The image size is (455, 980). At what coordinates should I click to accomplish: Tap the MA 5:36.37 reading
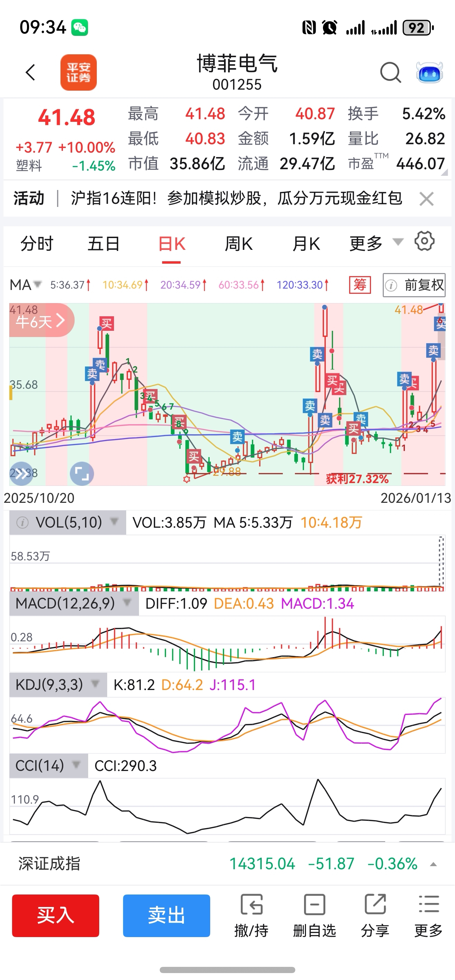[70, 285]
